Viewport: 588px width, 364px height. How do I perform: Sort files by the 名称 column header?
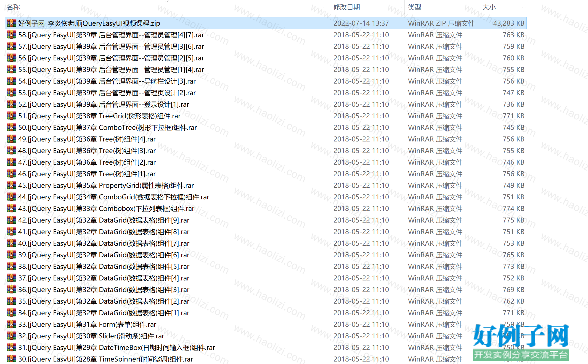click(x=13, y=7)
